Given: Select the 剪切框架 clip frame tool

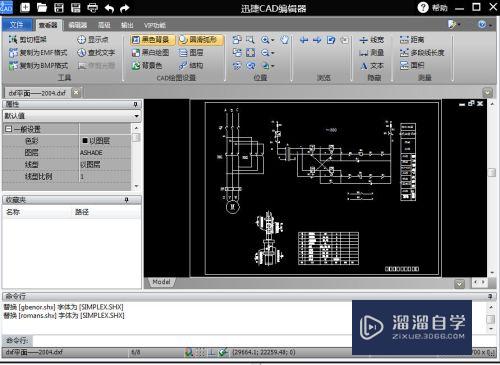Looking at the screenshot, I should click(28, 40).
